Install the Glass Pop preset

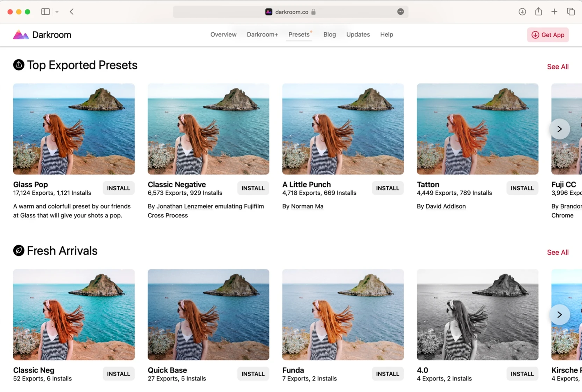pyautogui.click(x=119, y=188)
